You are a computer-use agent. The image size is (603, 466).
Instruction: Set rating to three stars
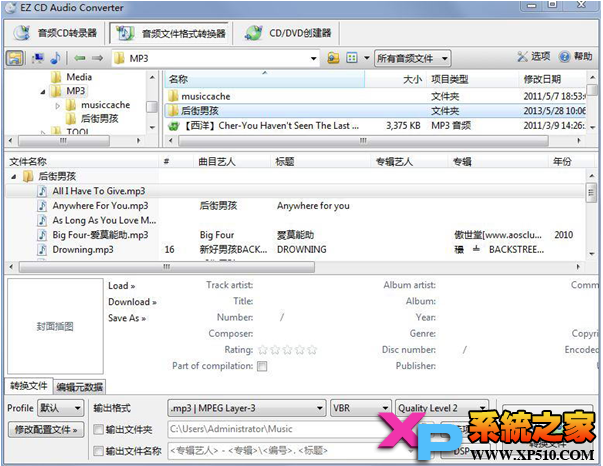(288, 350)
